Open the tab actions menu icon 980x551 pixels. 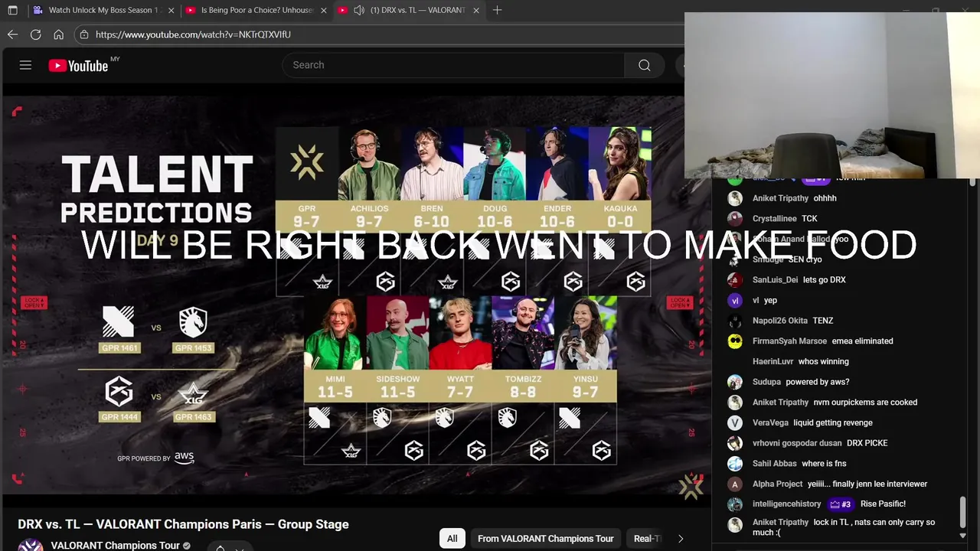(x=12, y=11)
